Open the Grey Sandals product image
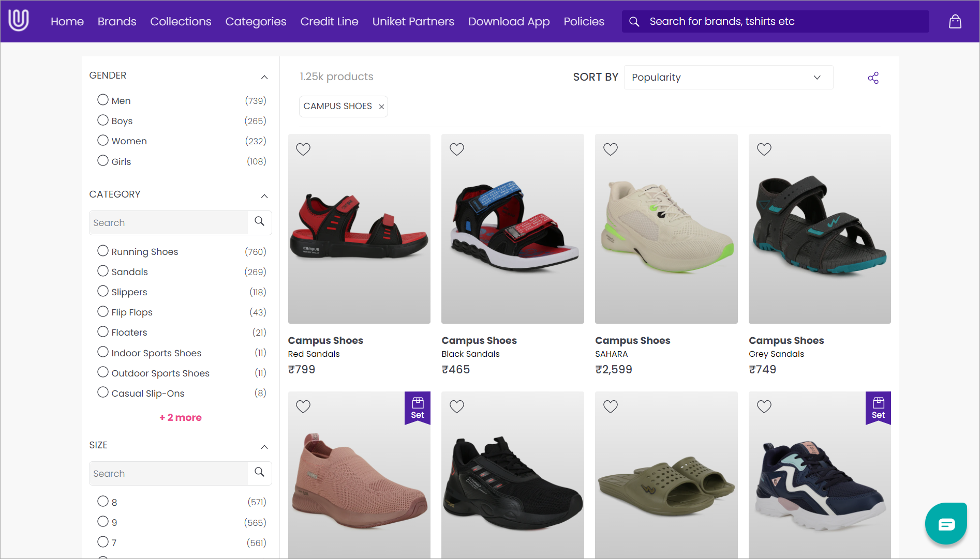The image size is (980, 559). pyautogui.click(x=820, y=229)
